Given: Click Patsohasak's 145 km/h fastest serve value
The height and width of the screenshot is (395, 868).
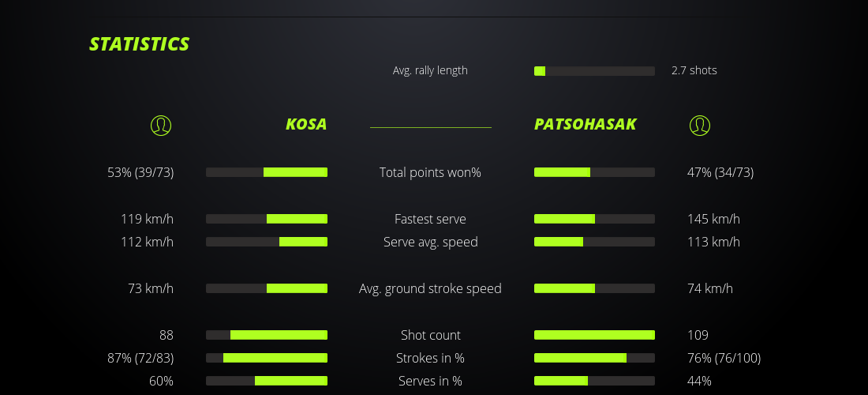Looking at the screenshot, I should [713, 219].
